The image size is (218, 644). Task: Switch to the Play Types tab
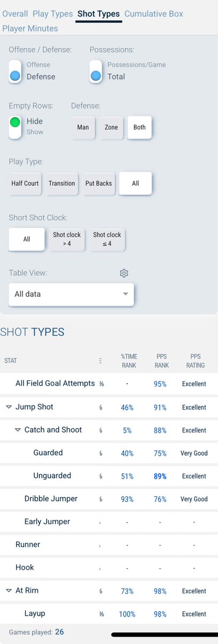click(52, 13)
